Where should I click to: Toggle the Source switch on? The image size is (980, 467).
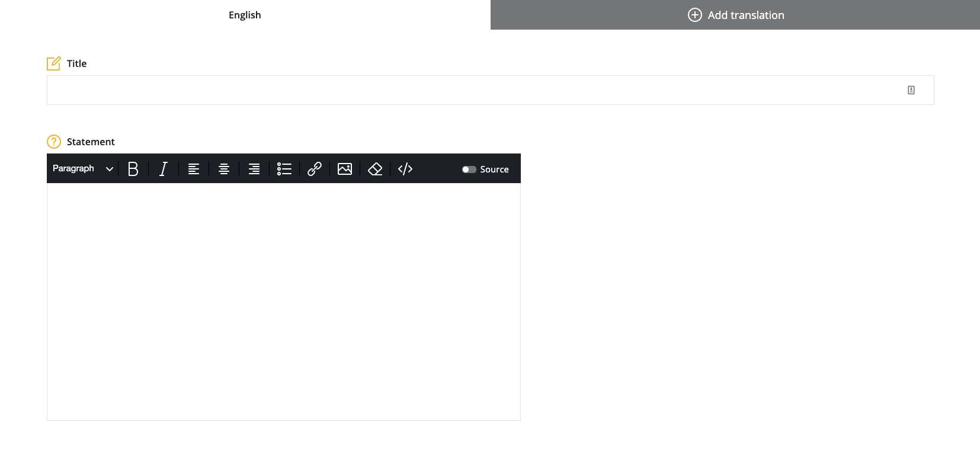pos(469,169)
